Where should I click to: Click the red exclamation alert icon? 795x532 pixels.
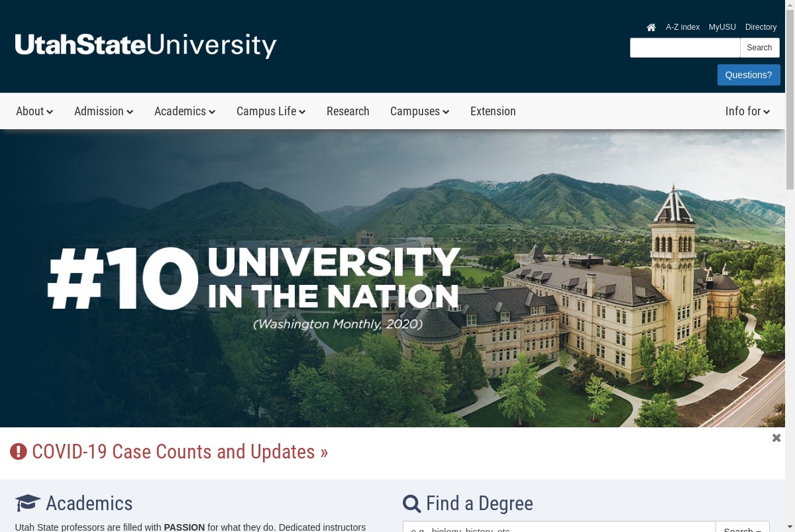click(19, 452)
